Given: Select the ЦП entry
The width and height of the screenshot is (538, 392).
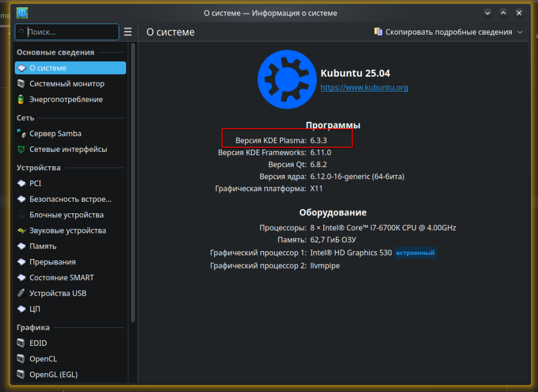Looking at the screenshot, I should click(70, 309).
